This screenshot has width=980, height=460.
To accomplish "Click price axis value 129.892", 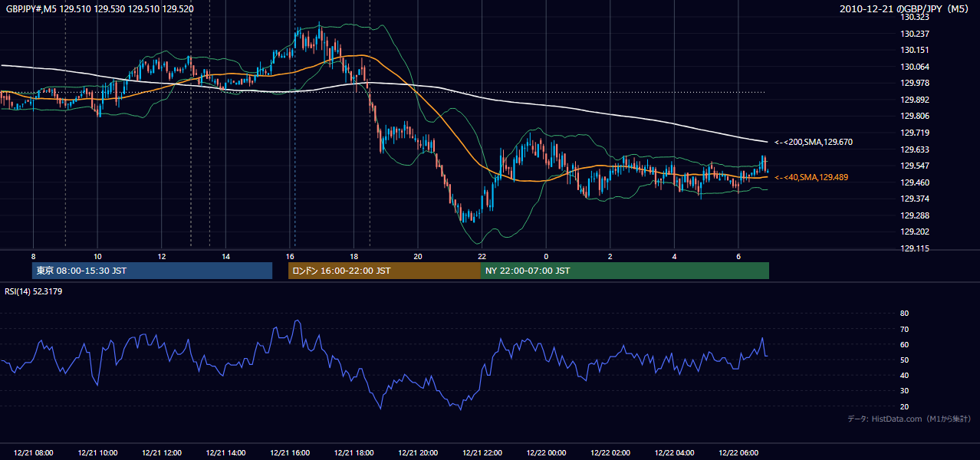I will click(916, 100).
